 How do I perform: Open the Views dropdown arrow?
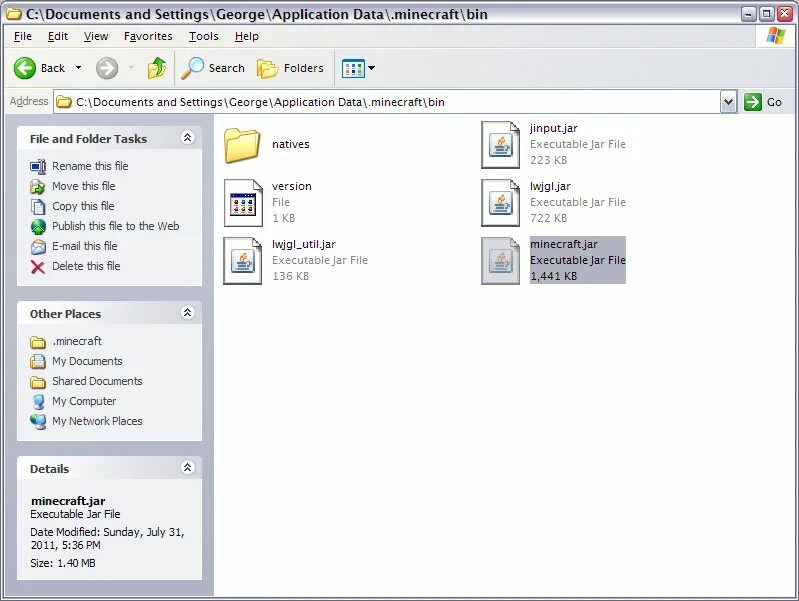[x=371, y=68]
